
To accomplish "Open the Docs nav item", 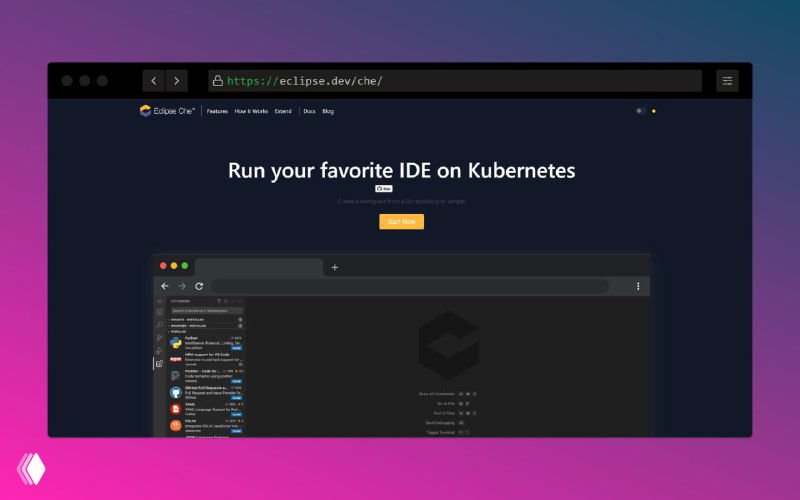I will pos(309,111).
